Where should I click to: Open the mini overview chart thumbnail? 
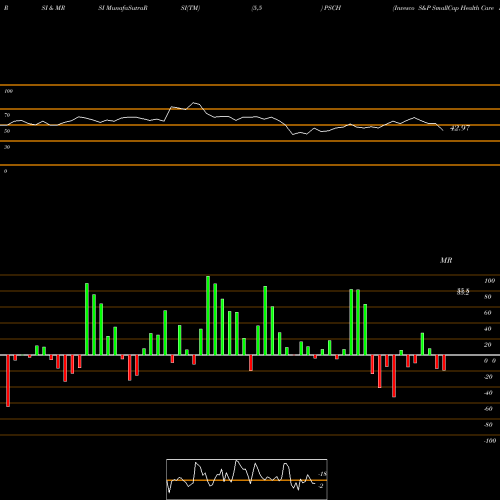247,479
